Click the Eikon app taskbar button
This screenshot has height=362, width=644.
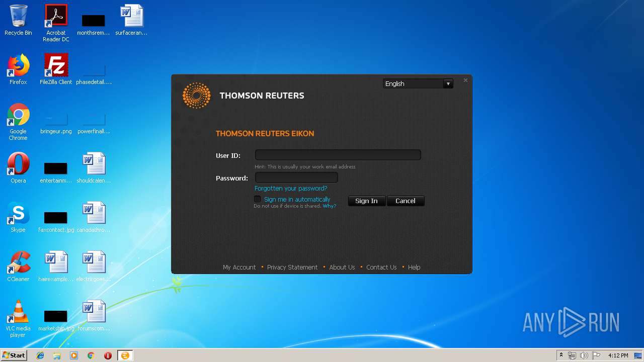(x=125, y=355)
